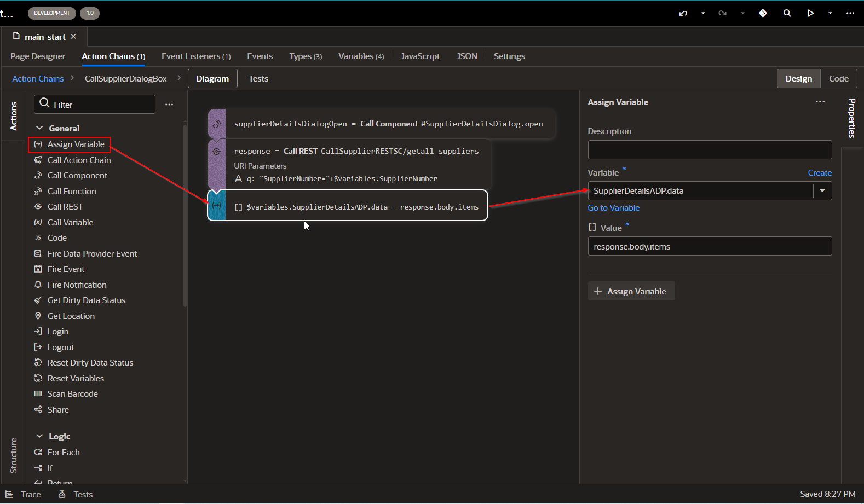Open the Variables tab
This screenshot has width=864, height=504.
coord(361,56)
